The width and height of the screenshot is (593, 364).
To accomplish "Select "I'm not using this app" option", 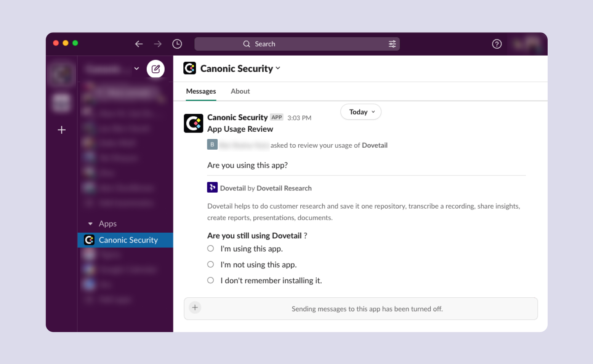I will coord(210,264).
